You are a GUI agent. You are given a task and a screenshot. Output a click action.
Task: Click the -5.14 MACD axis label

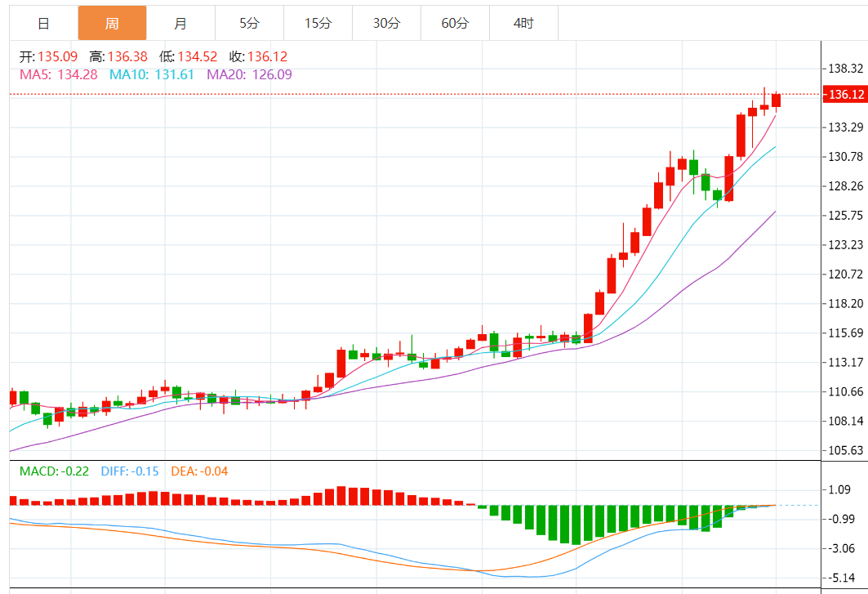click(841, 578)
